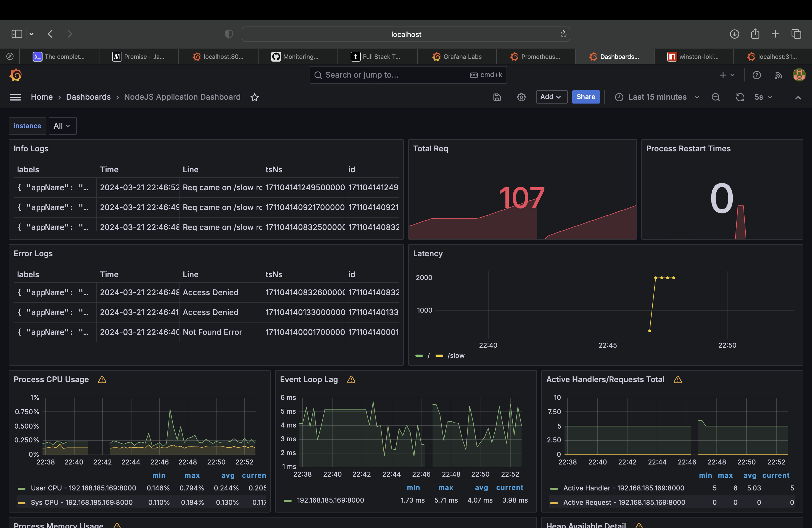The width and height of the screenshot is (812, 528).
Task: Open the Last 15 minutes time picker
Action: click(657, 97)
